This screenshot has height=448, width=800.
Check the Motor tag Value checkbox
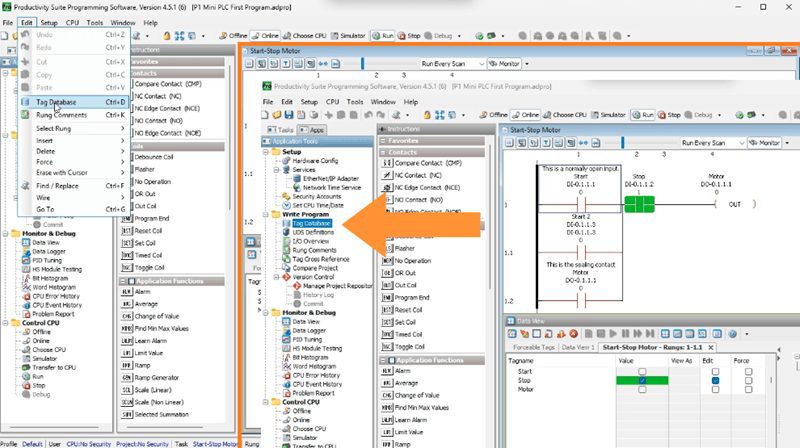[641, 389]
